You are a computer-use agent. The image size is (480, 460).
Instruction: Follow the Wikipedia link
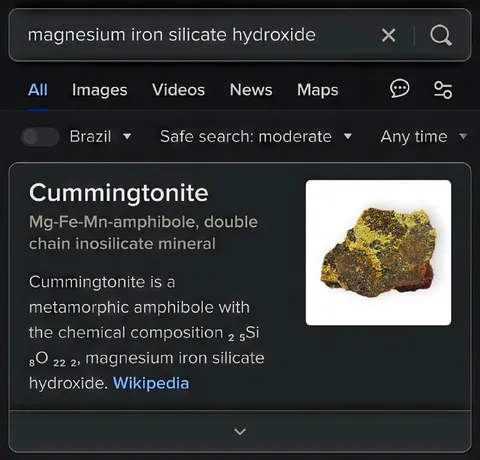point(151,383)
